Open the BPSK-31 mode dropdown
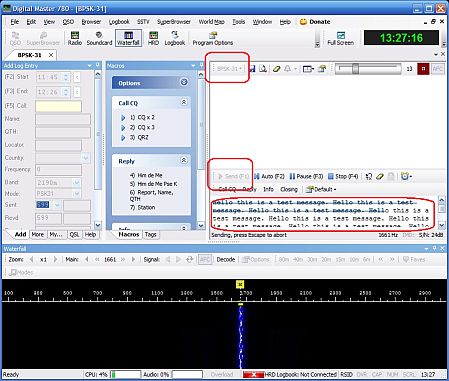 229,69
